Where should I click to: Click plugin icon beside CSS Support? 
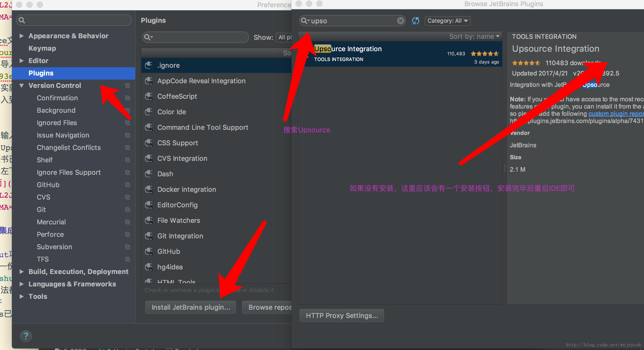point(149,143)
